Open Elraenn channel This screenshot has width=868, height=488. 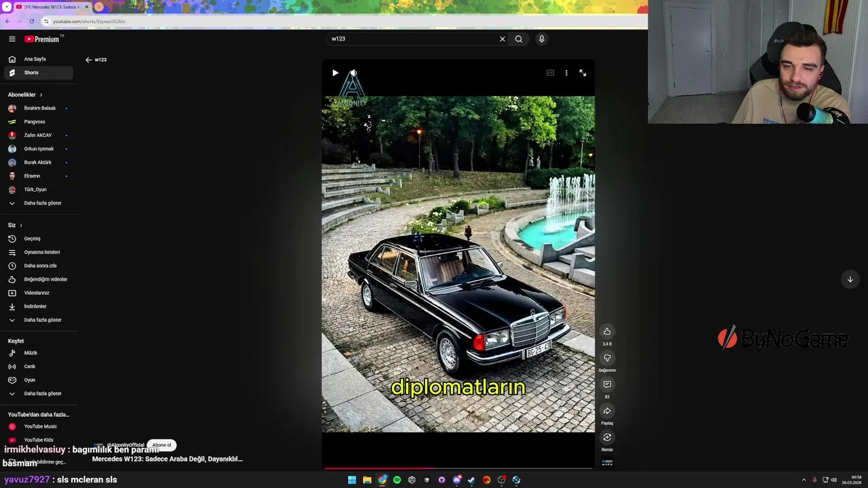click(39, 176)
